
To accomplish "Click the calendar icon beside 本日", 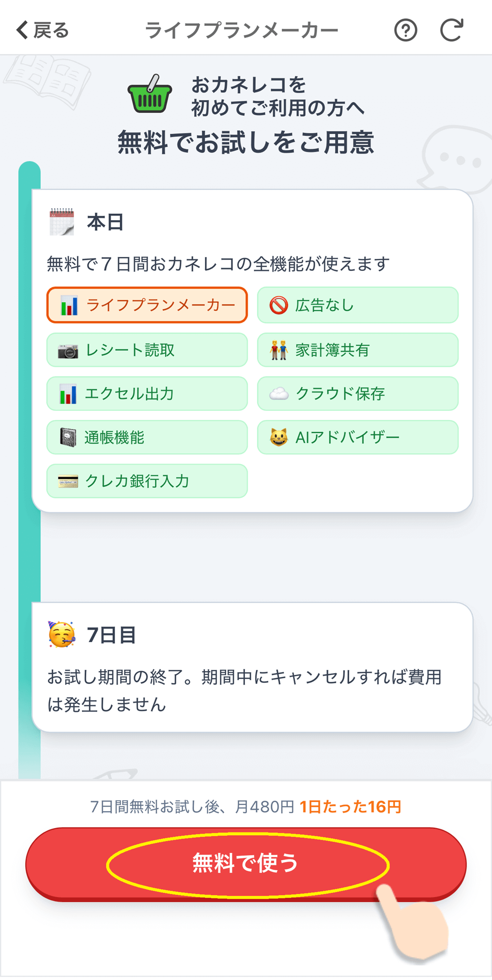I will tap(62, 222).
